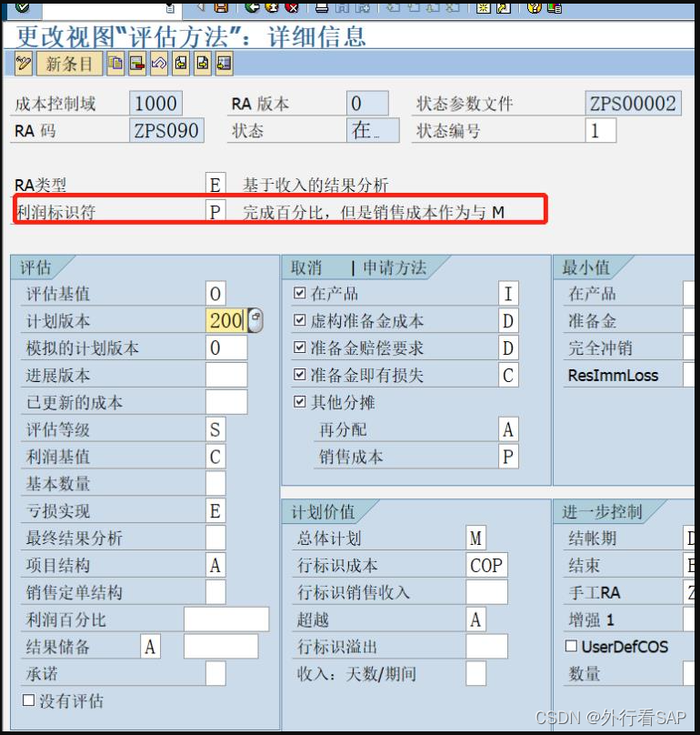Click the empty 已更新的成本 field
Screen dimensions: 700x735
[x=226, y=402]
